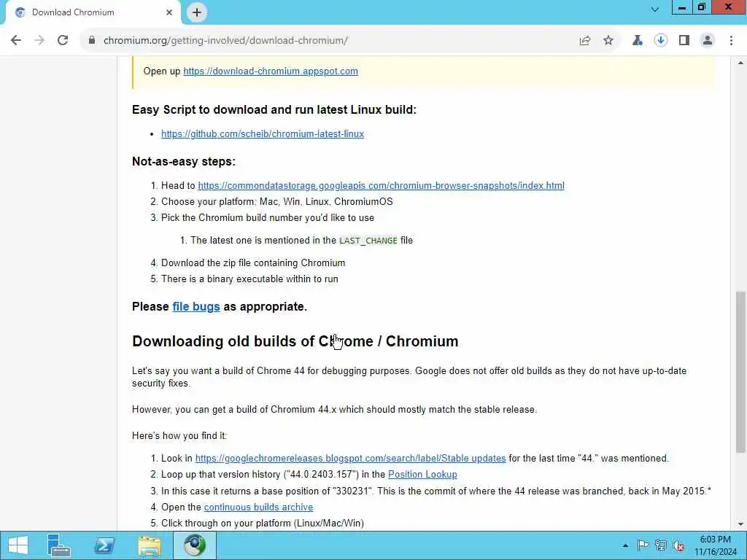Click the vertical scrollbar thumb
Viewport: 747px width, 560px height.
click(740, 371)
